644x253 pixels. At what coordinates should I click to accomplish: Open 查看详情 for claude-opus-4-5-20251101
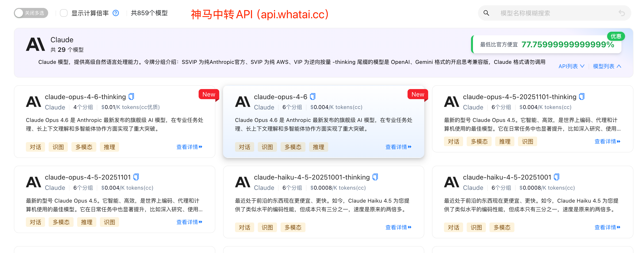[189, 222]
